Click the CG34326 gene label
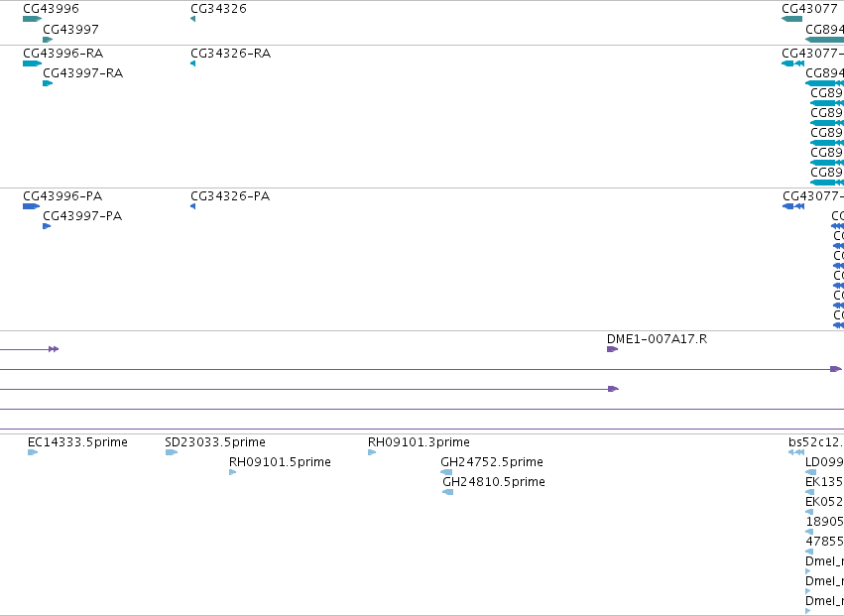This screenshot has width=844, height=616. 218,9
